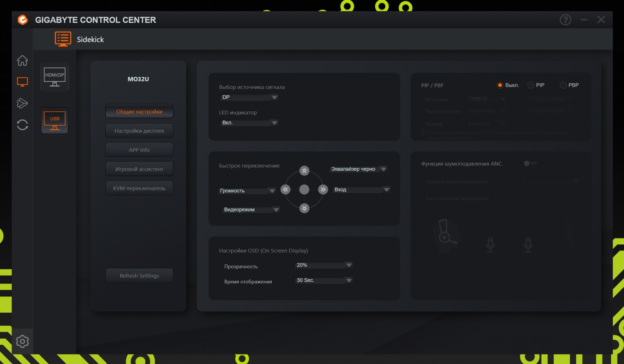Open the settings gear at bottom left
This screenshot has height=364, width=624.
tap(22, 342)
